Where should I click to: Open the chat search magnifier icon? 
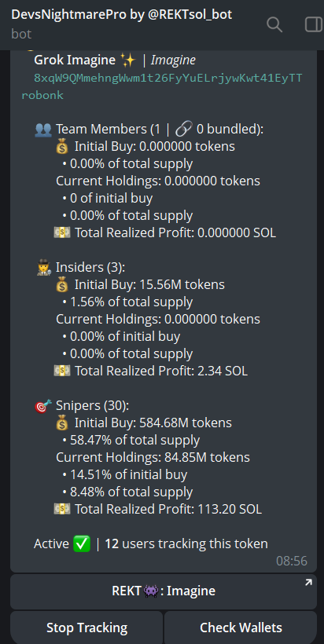click(274, 24)
